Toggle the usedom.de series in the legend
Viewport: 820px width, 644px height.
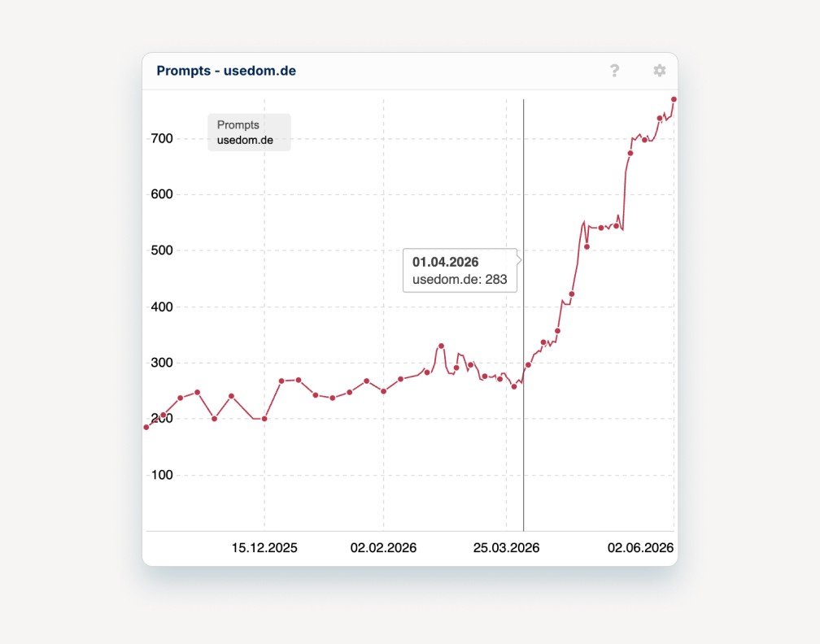(245, 140)
